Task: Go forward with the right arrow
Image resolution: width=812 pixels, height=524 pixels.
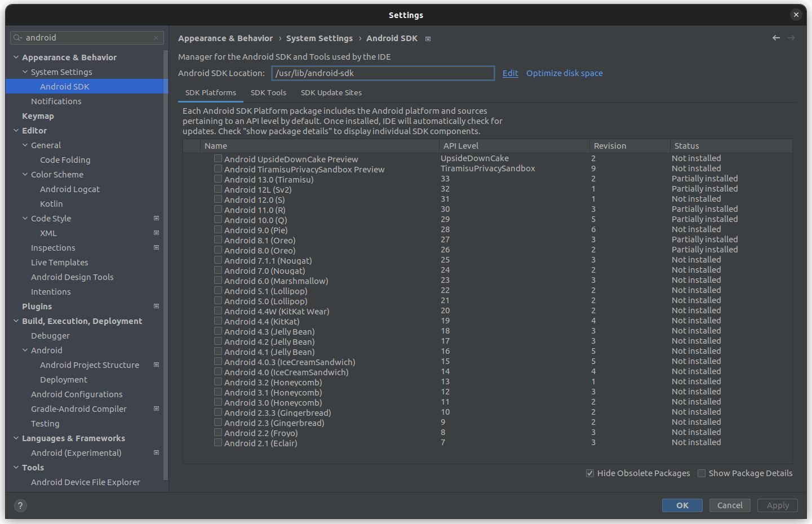Action: [791, 38]
